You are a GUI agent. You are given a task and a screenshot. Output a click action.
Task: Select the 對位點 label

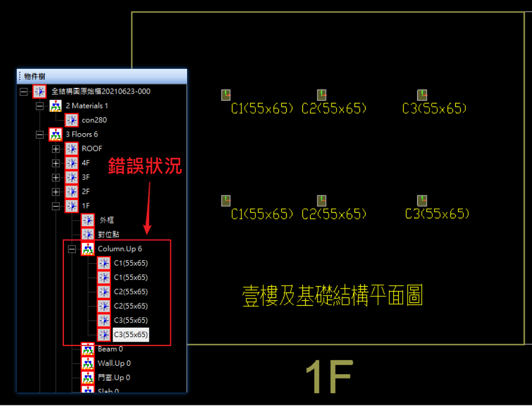(109, 235)
